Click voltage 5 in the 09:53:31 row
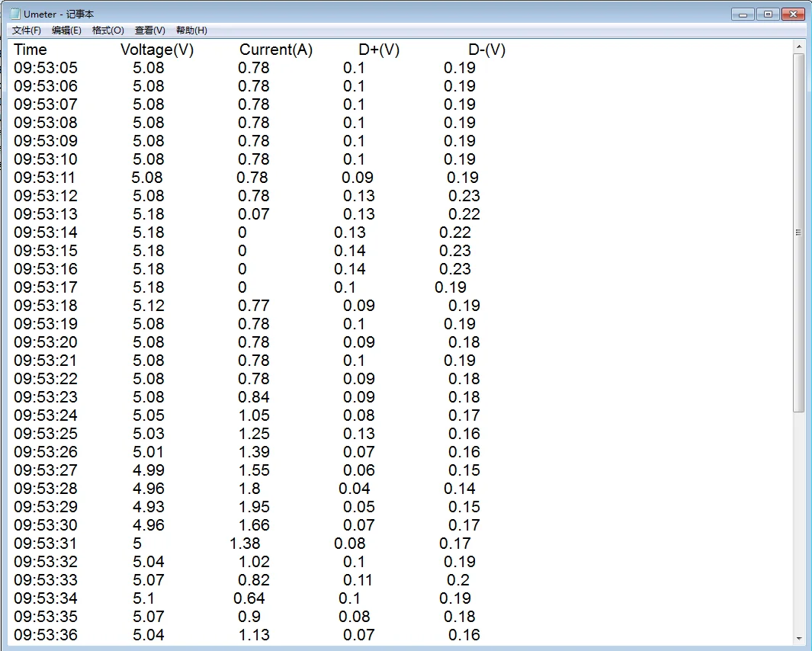The width and height of the screenshot is (812, 651). coord(137,544)
